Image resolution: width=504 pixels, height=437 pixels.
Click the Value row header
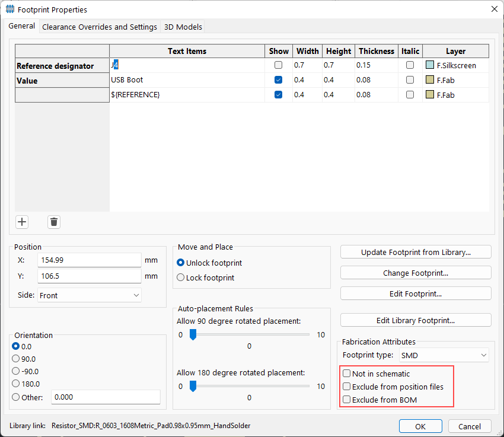pos(62,80)
